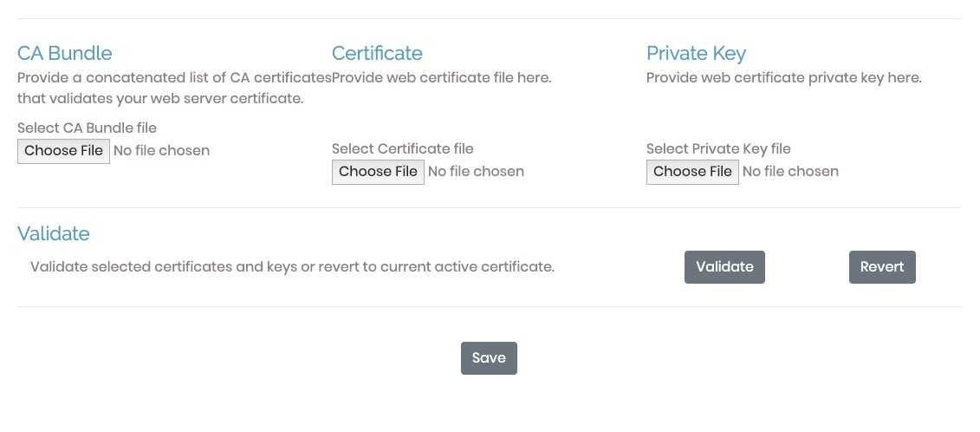
Task: Click 'No file chosen' beside Private Key chooser
Action: click(790, 172)
